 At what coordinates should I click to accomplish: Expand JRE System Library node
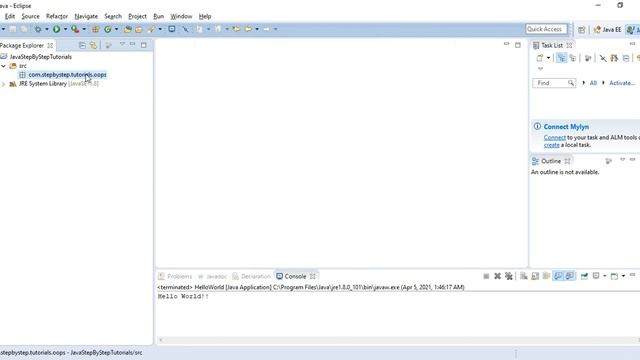[4, 84]
